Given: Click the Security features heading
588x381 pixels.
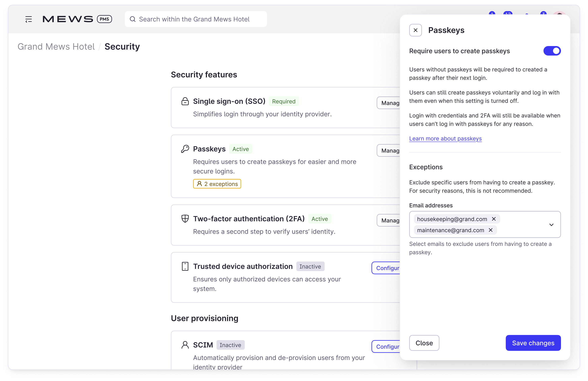Looking at the screenshot, I should [204, 75].
